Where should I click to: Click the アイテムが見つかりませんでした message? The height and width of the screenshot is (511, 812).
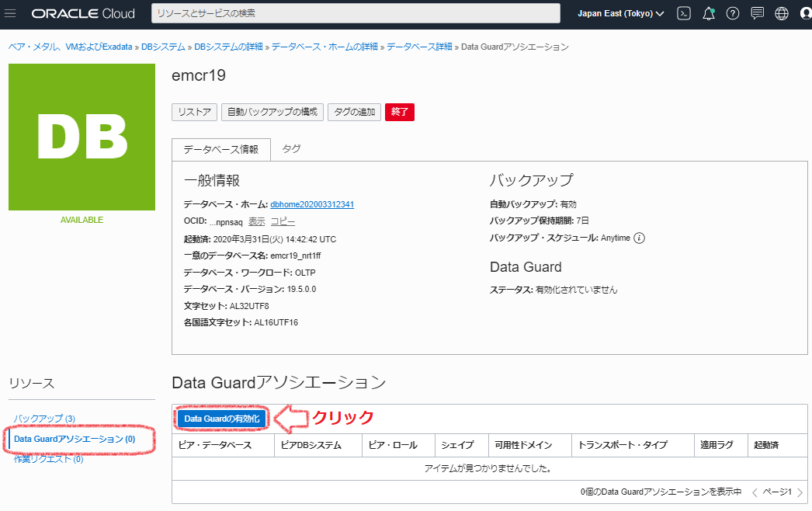click(x=489, y=468)
